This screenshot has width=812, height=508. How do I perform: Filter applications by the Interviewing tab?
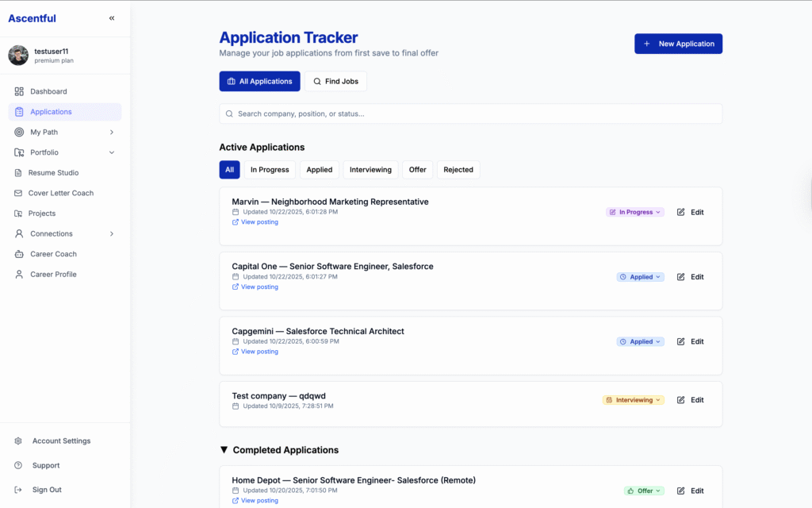(370, 170)
